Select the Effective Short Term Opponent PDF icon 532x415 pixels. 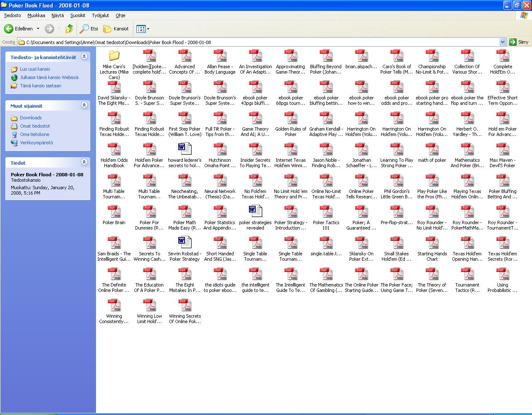click(x=502, y=87)
